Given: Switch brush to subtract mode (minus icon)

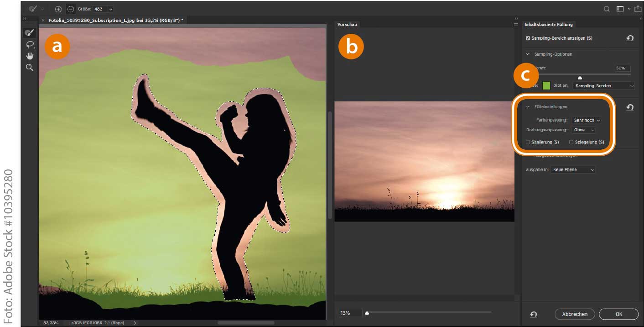Looking at the screenshot, I should pos(70,9).
